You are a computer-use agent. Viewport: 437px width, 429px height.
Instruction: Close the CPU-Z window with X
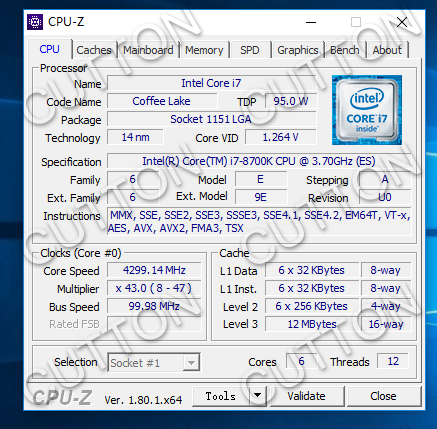point(402,22)
